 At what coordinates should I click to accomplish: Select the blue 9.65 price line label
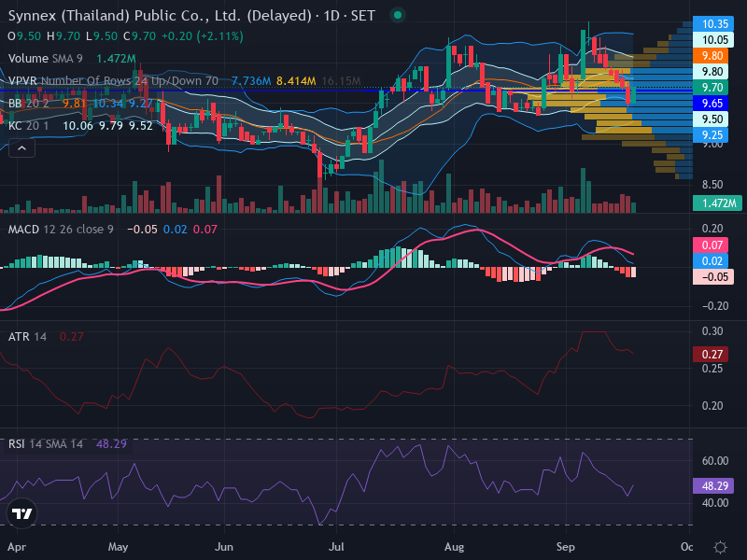coord(712,103)
